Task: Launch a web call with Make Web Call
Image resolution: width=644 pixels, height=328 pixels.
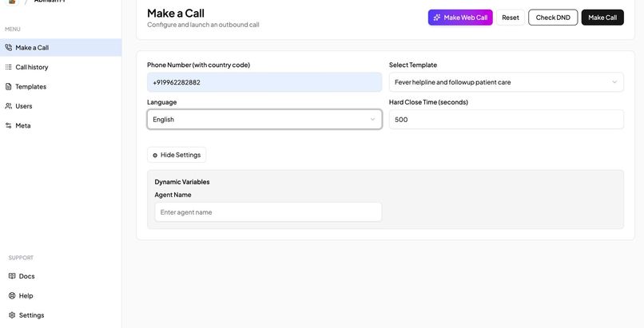Action: [x=460, y=18]
